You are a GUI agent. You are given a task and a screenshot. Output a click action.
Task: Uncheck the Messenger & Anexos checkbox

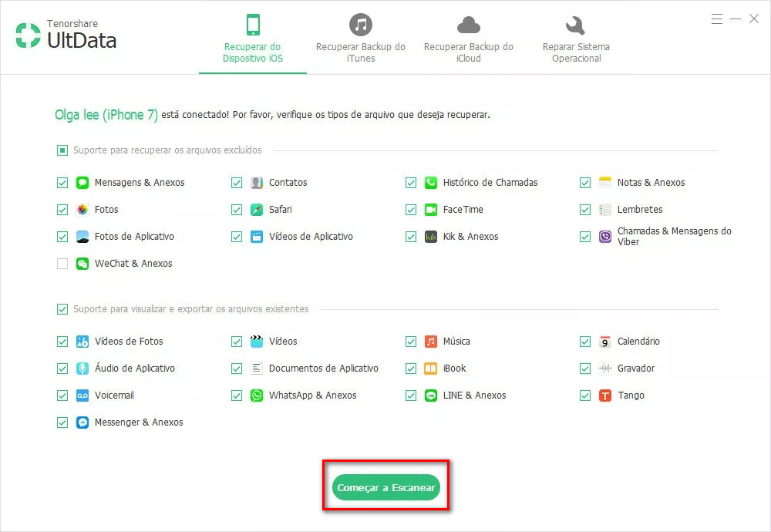point(62,423)
